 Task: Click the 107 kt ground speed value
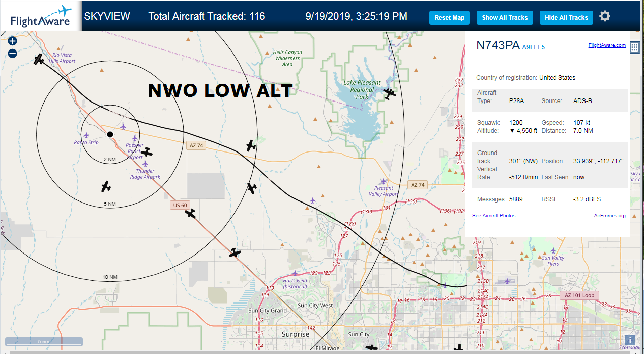tap(581, 123)
